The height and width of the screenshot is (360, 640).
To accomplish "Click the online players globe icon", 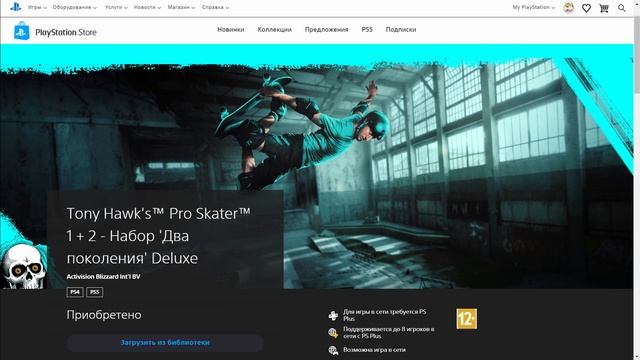I will 333,333.
